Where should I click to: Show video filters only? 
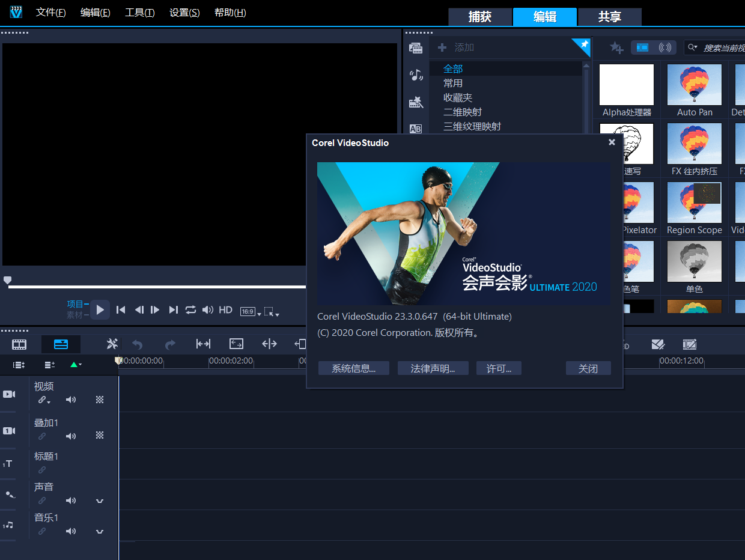pos(642,47)
